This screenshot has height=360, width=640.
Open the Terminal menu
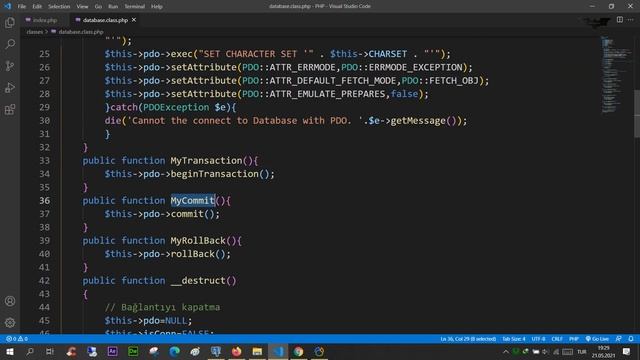[x=135, y=7]
